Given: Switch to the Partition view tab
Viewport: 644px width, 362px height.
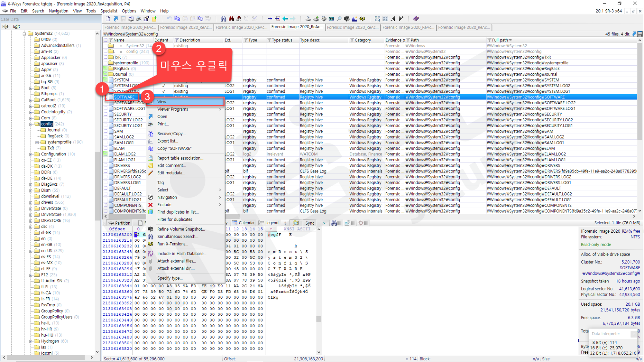Looking at the screenshot, I should (x=119, y=223).
